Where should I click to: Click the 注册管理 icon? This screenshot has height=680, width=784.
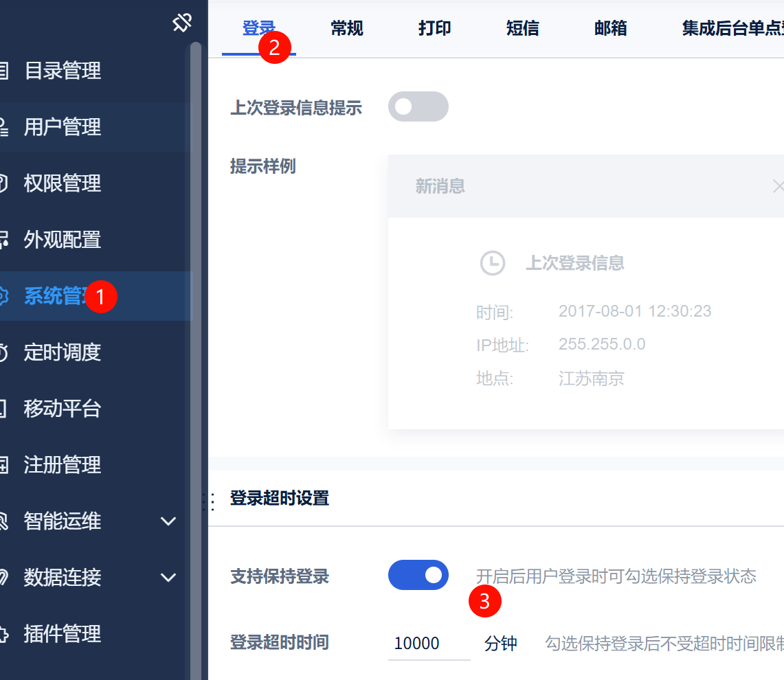[3, 465]
